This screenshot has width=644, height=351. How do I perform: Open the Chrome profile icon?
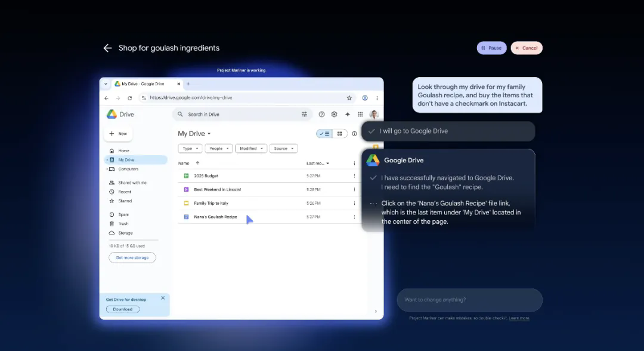(x=365, y=98)
